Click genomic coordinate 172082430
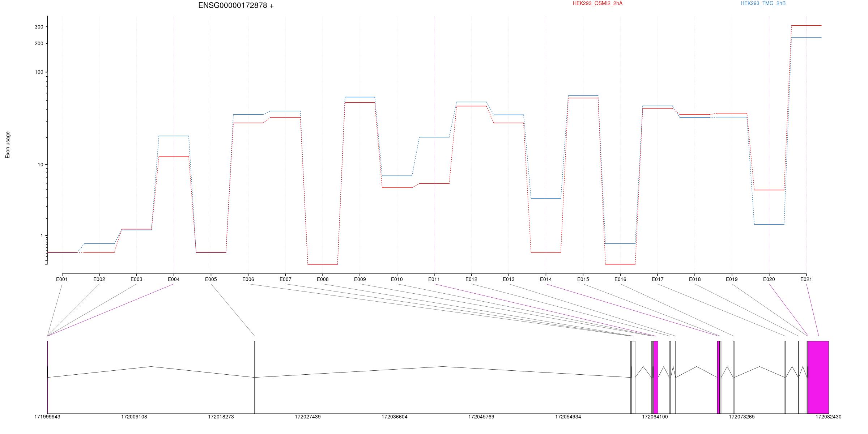 tap(829, 417)
